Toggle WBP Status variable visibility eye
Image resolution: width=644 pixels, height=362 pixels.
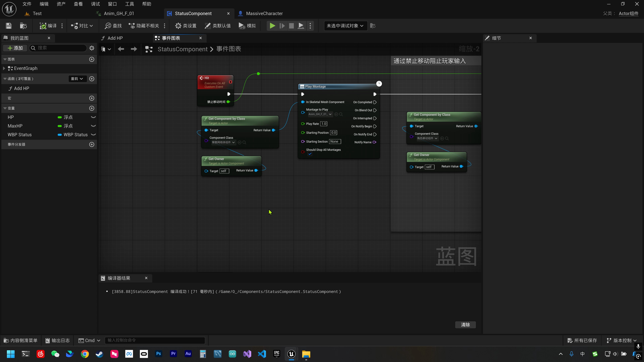[x=93, y=135]
